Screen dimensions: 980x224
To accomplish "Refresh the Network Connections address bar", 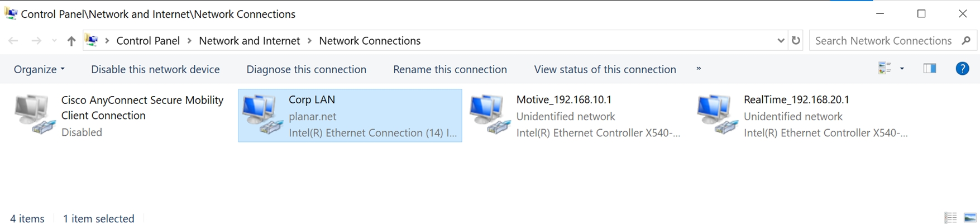I will click(x=796, y=41).
